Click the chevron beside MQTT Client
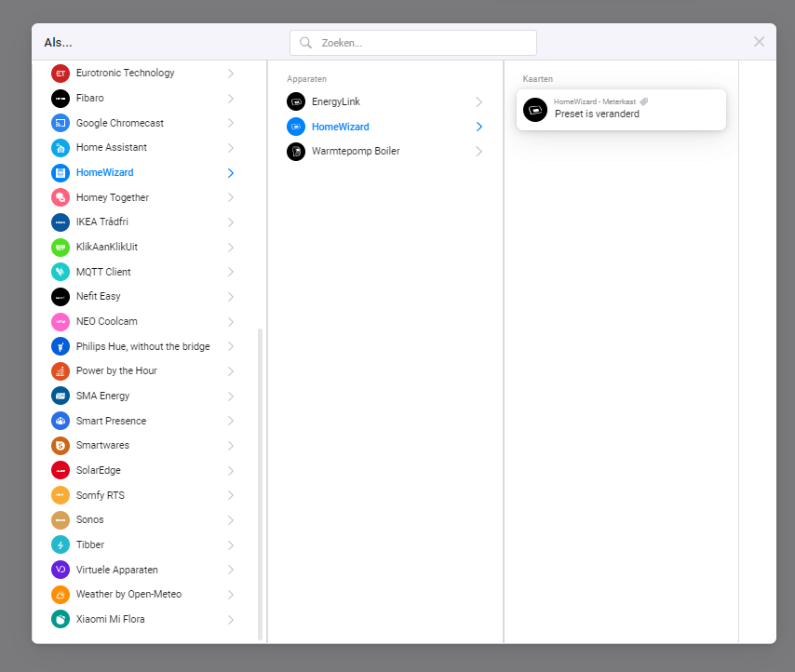This screenshot has height=672, width=795. point(231,272)
